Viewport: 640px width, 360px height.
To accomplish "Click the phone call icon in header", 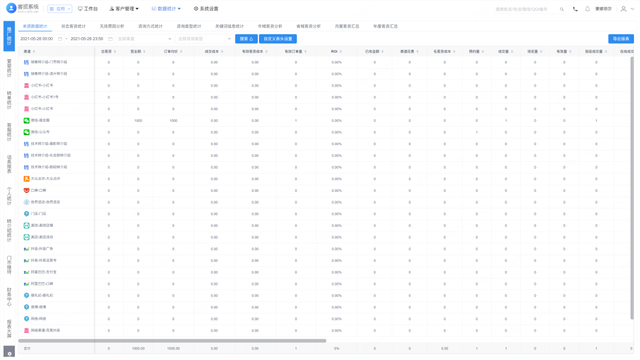I will tap(575, 9).
